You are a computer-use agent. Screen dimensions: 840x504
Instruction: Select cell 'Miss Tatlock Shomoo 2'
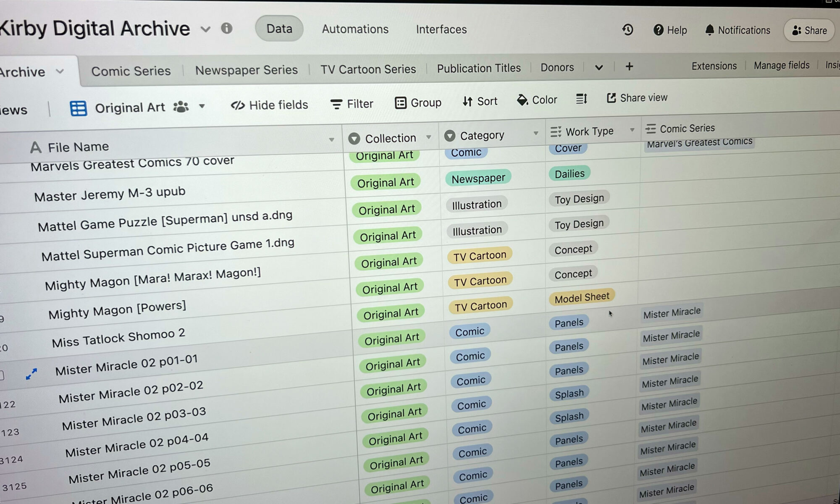coord(118,338)
